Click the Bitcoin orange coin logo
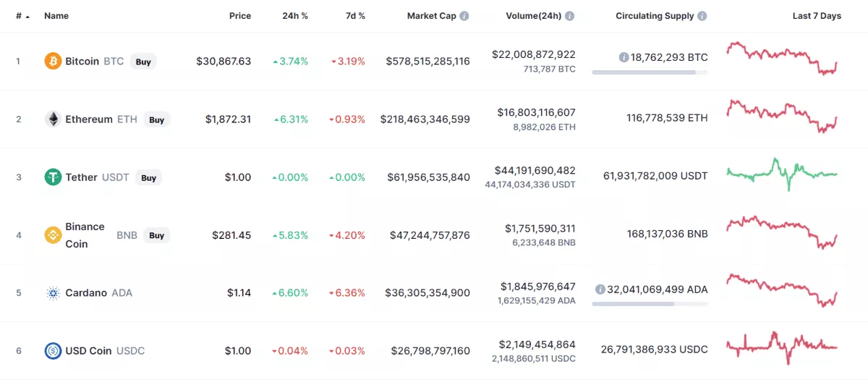This screenshot has width=868, height=380. [x=53, y=62]
